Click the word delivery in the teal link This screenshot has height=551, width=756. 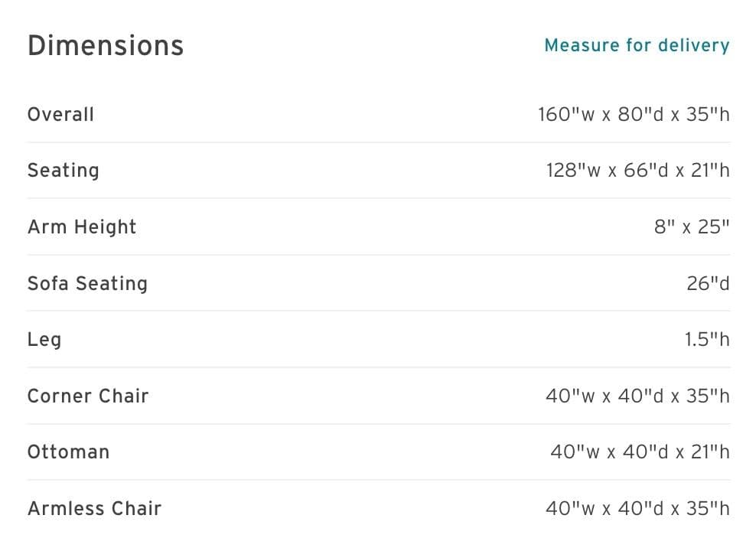[x=694, y=46]
